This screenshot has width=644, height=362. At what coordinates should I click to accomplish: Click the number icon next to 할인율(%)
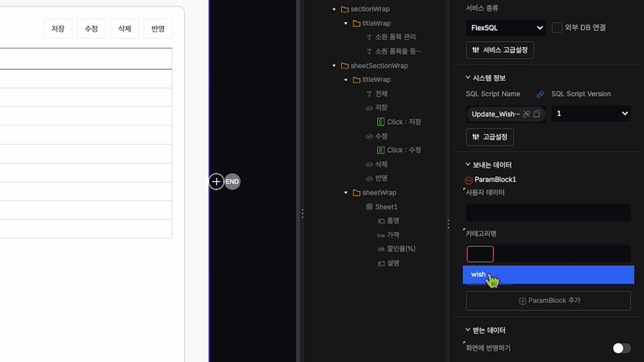381,249
